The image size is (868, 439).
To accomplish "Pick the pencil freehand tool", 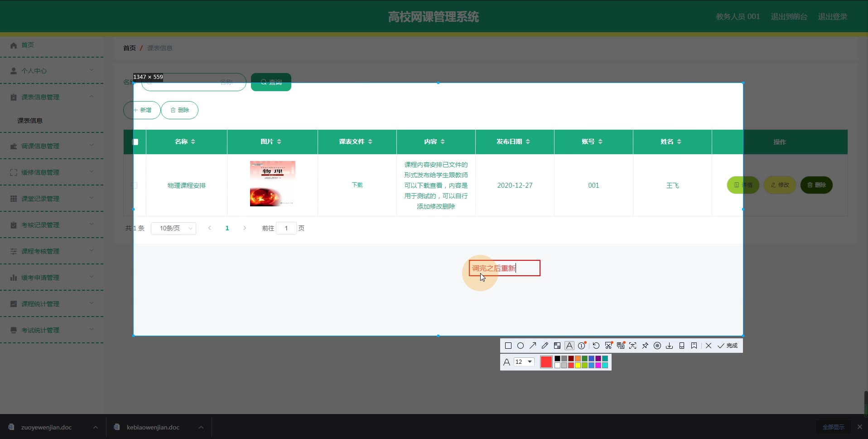I will click(545, 346).
